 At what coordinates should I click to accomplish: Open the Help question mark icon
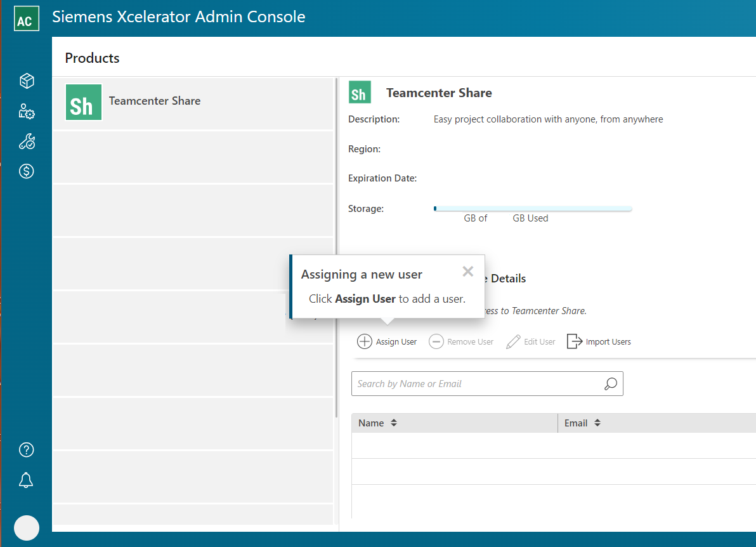(26, 449)
